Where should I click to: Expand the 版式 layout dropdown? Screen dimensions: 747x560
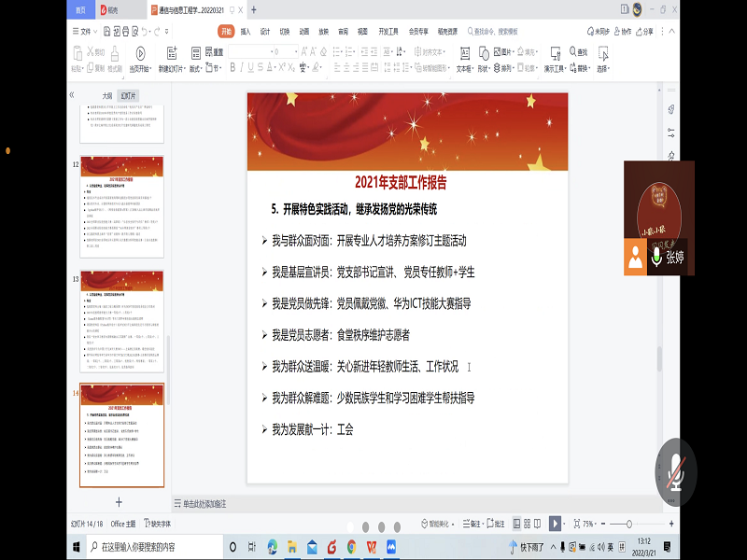coord(196,68)
